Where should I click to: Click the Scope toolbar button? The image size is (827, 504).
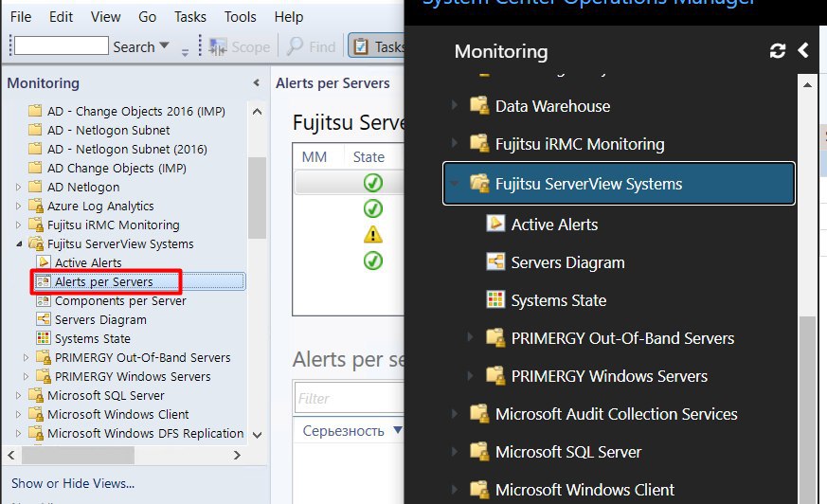240,47
